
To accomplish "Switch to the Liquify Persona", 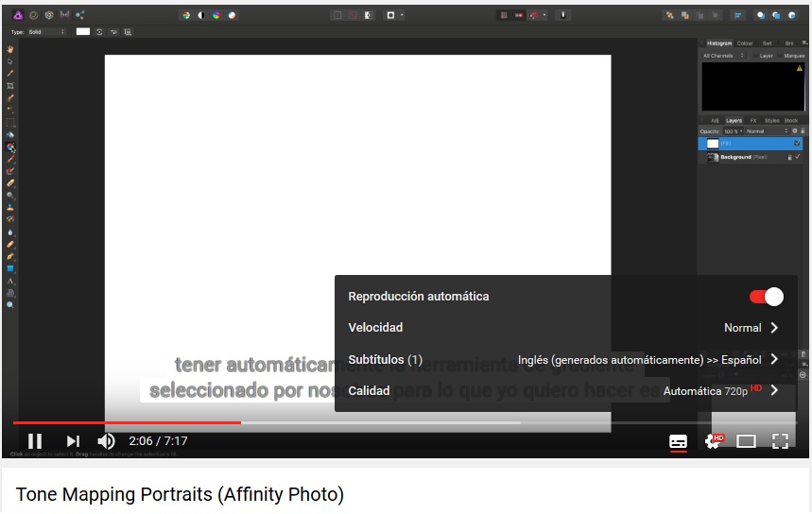I will pyautogui.click(x=34, y=15).
